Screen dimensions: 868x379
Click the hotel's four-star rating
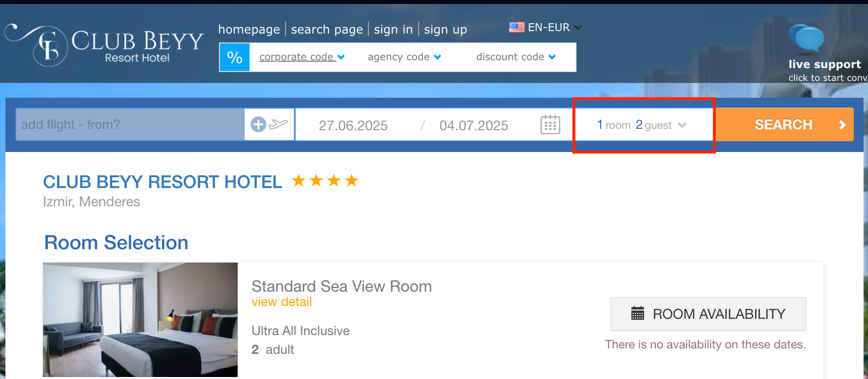325,181
